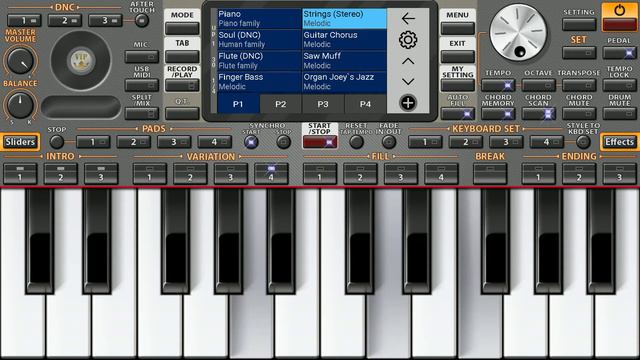
Task: Click the MENU button
Action: click(458, 28)
